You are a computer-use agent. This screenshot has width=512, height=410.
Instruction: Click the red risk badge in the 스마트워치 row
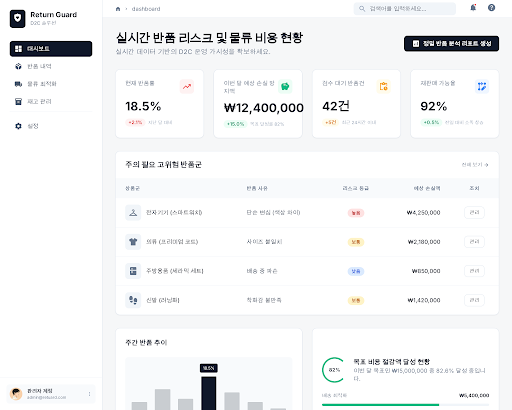click(356, 213)
